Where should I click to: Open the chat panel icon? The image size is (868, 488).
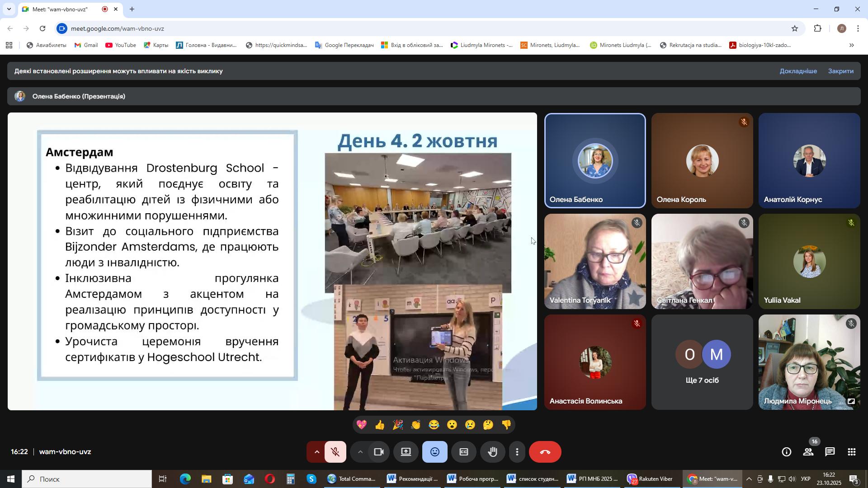tap(830, 452)
